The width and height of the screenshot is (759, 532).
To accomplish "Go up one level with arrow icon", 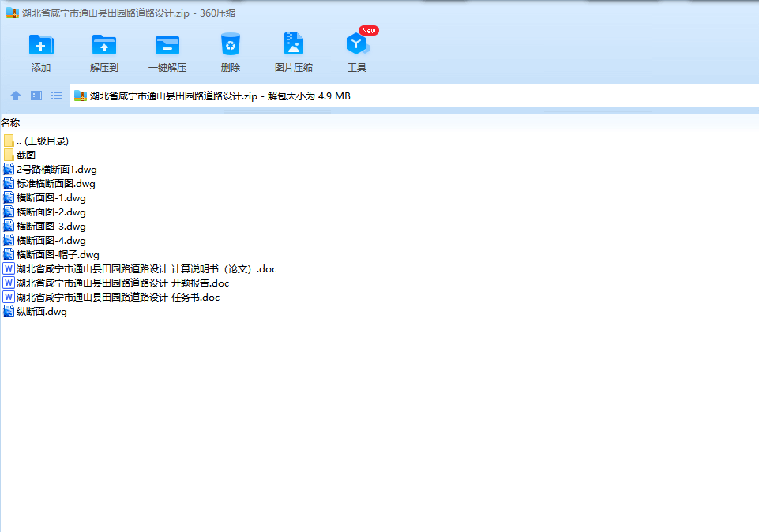I will coord(16,96).
